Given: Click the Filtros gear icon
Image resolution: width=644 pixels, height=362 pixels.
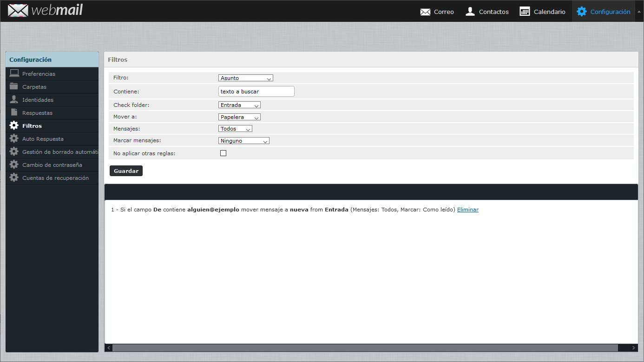Looking at the screenshot, I should [x=14, y=125].
